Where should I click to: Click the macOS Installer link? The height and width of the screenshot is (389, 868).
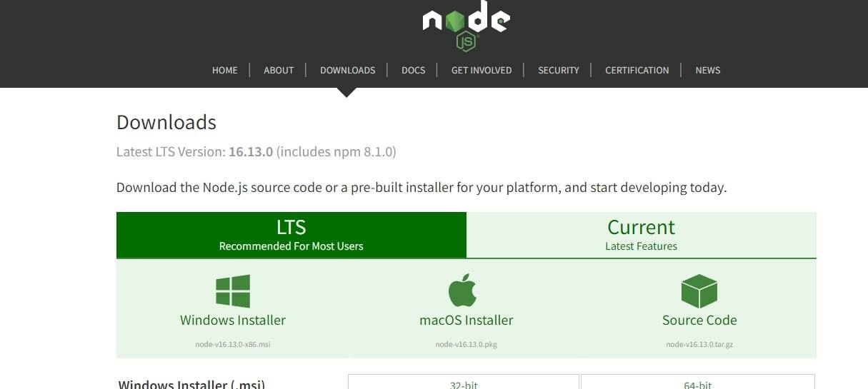pos(466,320)
